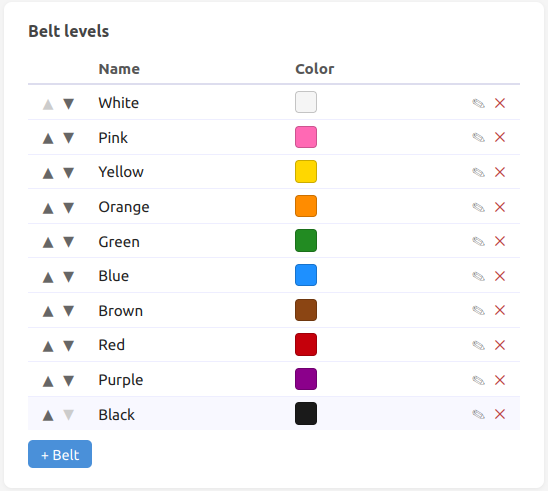Select the 'Green' belt name
The width and height of the screenshot is (548, 491).
tap(119, 242)
